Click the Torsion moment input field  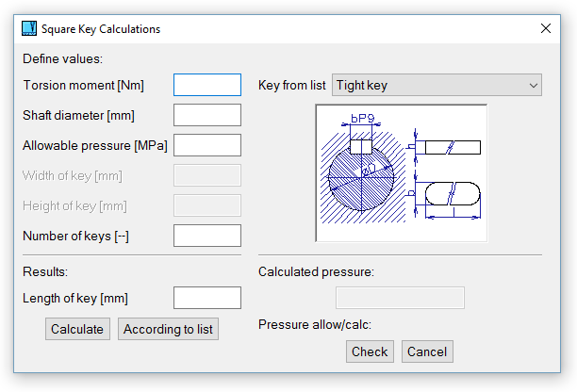coord(207,85)
